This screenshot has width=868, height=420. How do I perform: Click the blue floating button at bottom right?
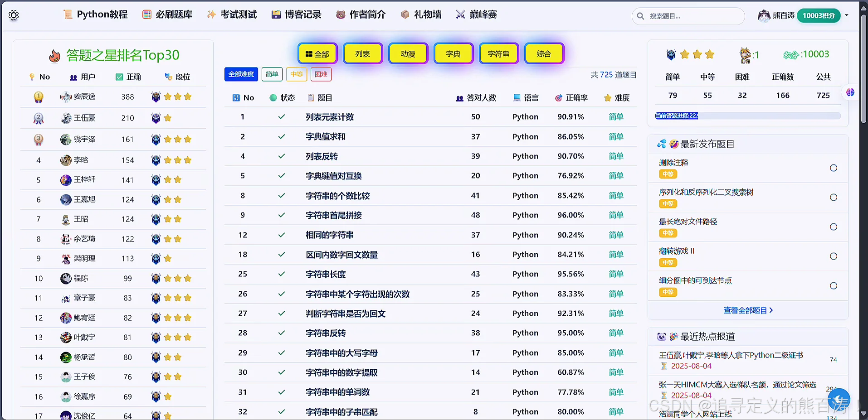(839, 399)
